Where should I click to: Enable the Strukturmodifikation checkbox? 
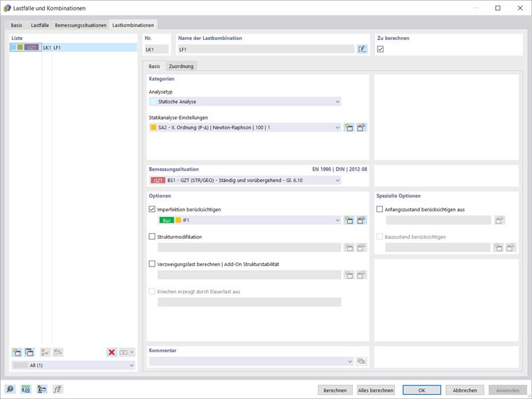tap(152, 237)
